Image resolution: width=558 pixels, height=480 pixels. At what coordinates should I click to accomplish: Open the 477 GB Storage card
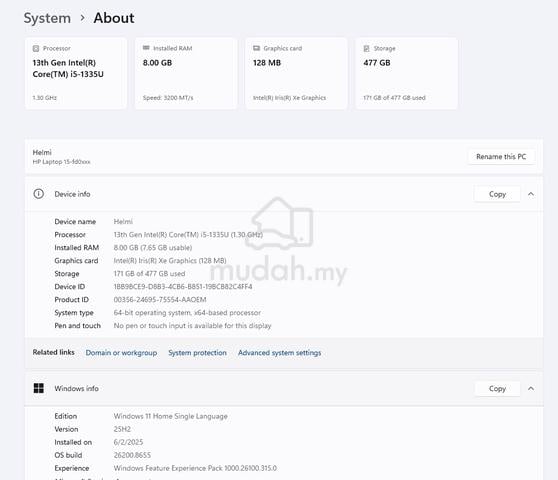click(x=406, y=73)
